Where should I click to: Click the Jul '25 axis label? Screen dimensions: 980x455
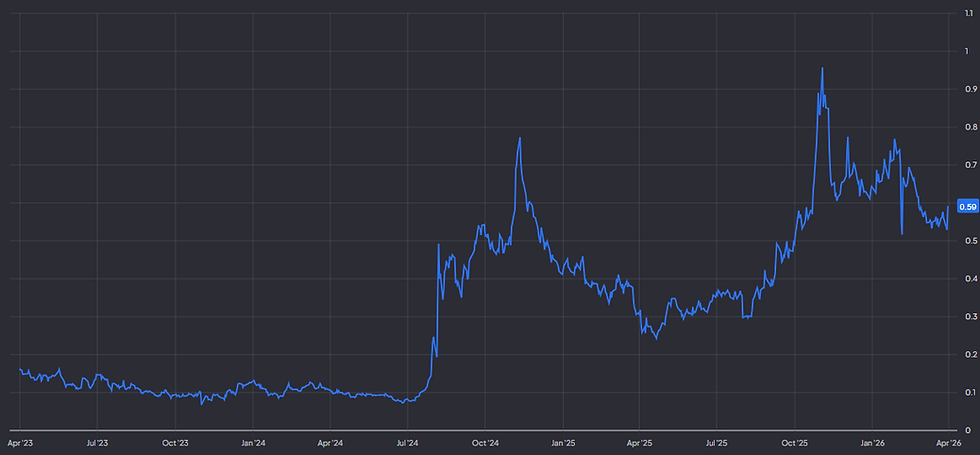pos(717,443)
